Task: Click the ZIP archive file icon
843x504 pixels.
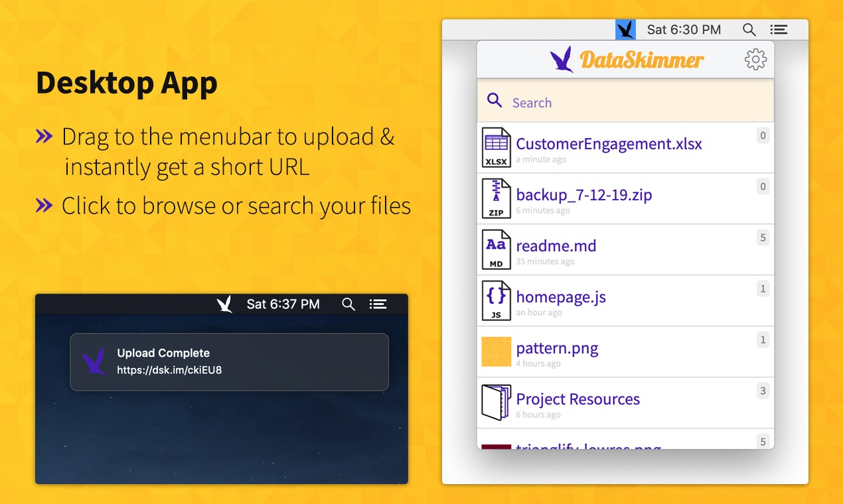Action: [496, 198]
